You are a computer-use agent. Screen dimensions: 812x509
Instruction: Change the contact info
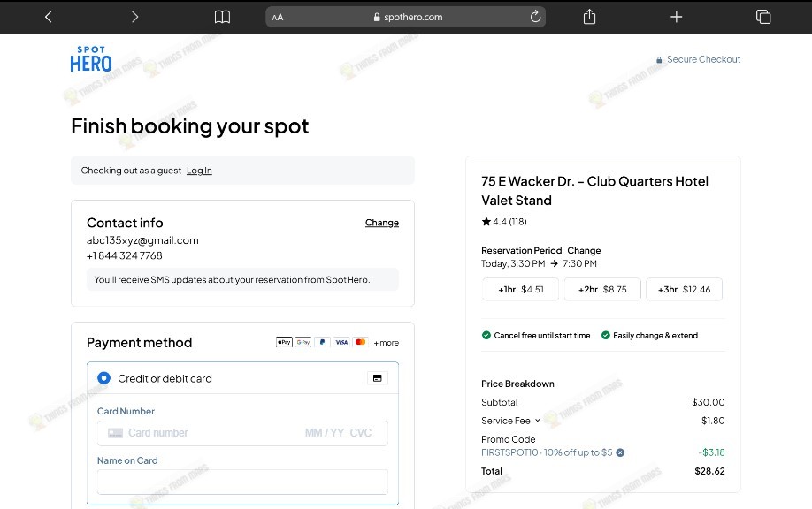(381, 223)
